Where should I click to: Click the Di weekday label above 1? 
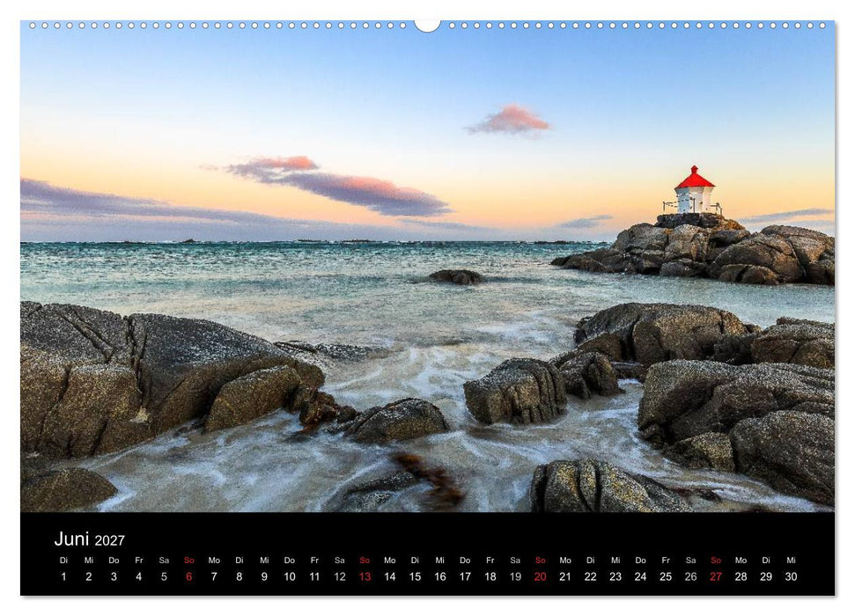[63, 561]
